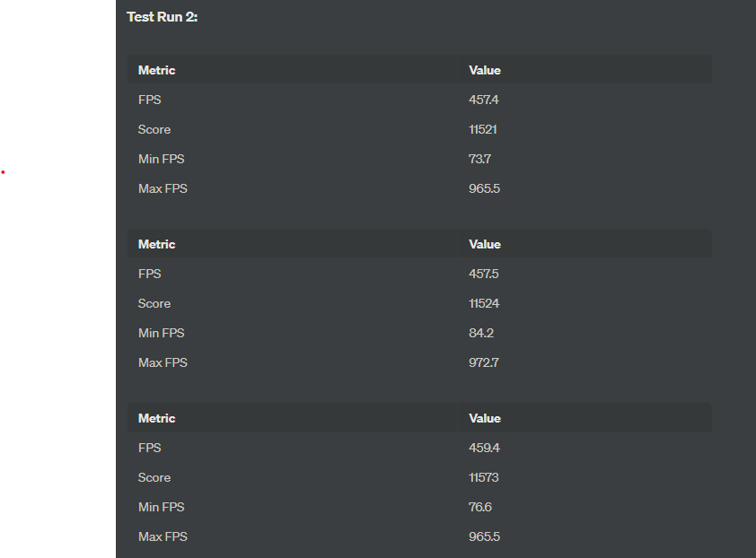Click the small red dot marker

click(3, 172)
